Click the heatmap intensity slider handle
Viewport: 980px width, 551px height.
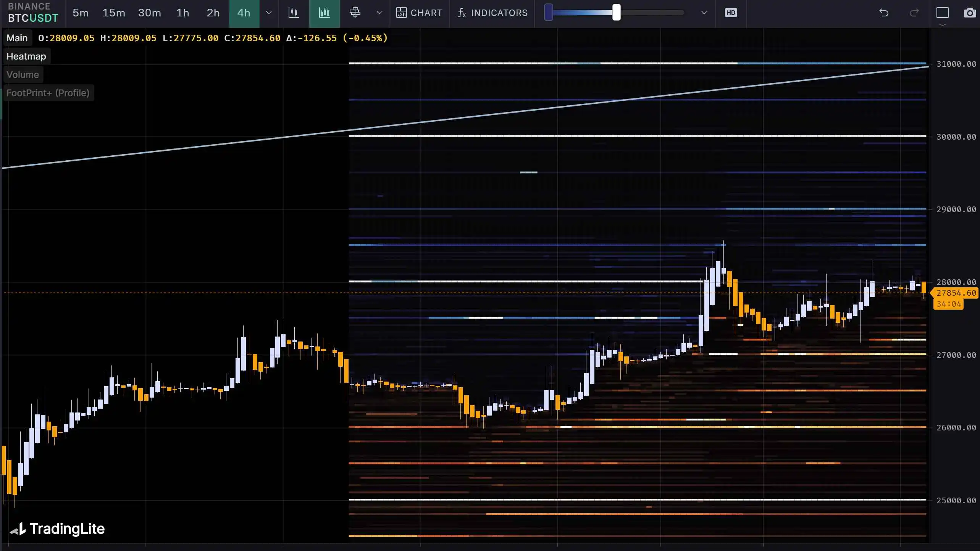(616, 13)
